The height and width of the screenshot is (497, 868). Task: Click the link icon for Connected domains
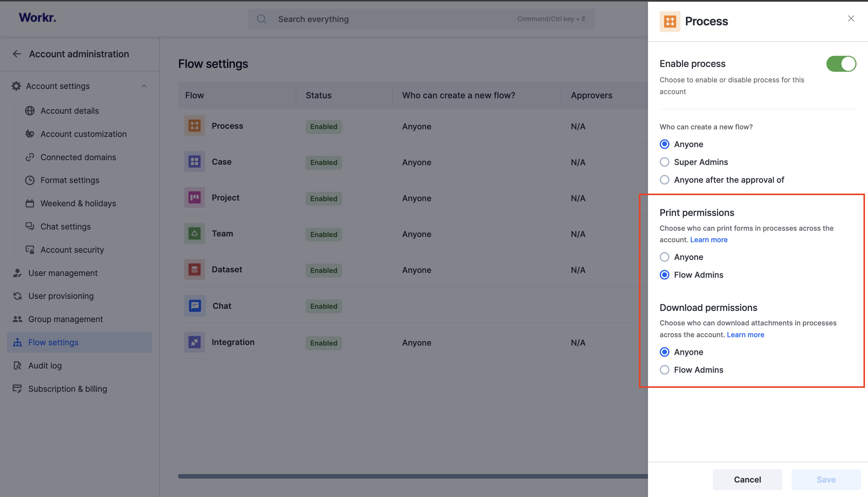30,157
